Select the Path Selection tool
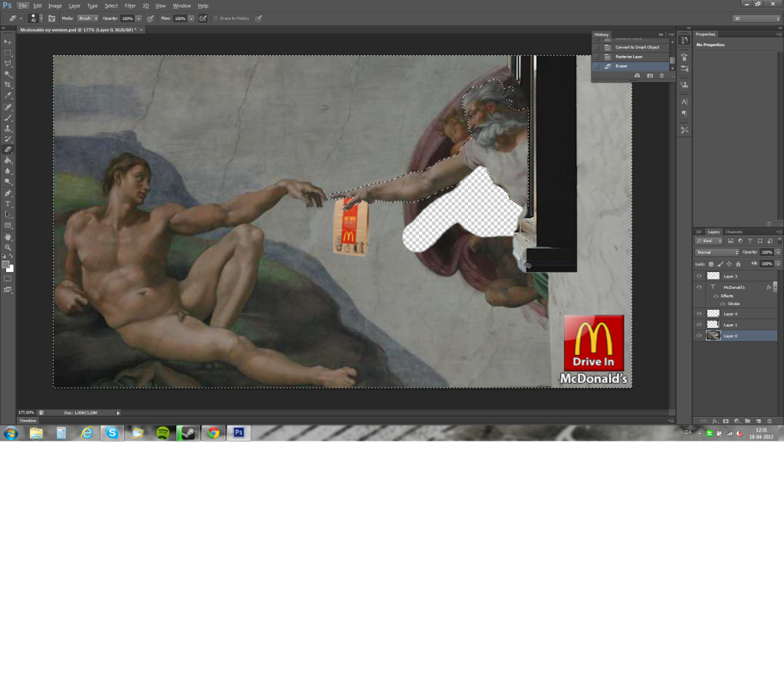The width and height of the screenshot is (784, 696). tap(8, 215)
